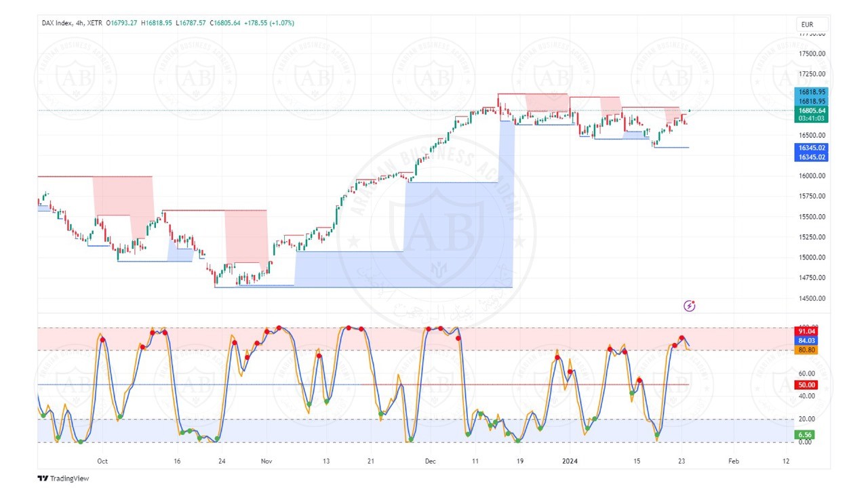Select the open value O16793.27 in legend
Screen dimensions: 868x488
pos(122,23)
